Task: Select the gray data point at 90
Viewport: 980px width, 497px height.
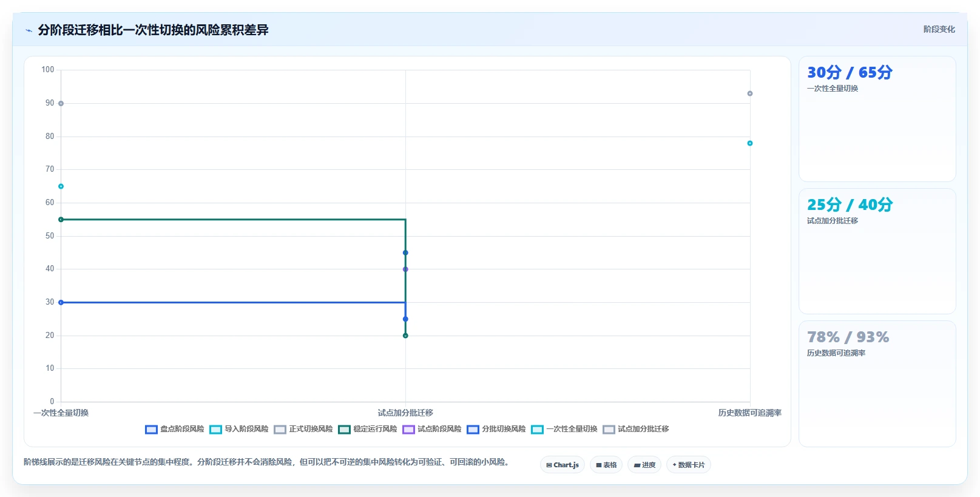Action: pos(61,104)
